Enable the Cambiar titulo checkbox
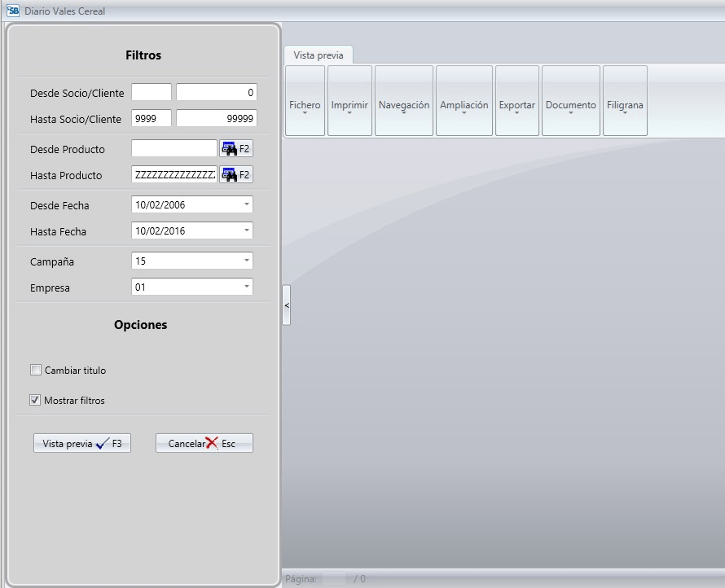This screenshot has width=725, height=588. (36, 371)
